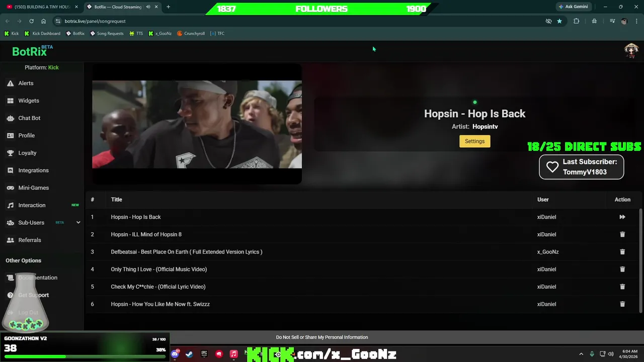Image resolution: width=644 pixels, height=362 pixels.
Task: Open the Song Requests bookmark
Action: [107, 34]
